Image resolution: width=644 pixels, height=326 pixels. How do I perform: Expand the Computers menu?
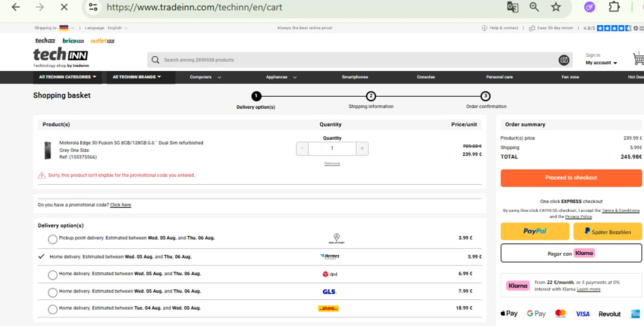[205, 77]
